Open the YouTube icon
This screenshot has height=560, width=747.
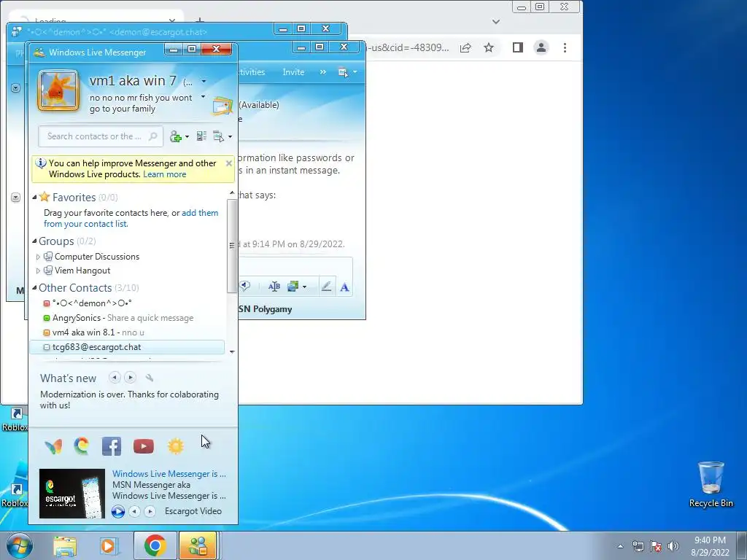coord(144,446)
